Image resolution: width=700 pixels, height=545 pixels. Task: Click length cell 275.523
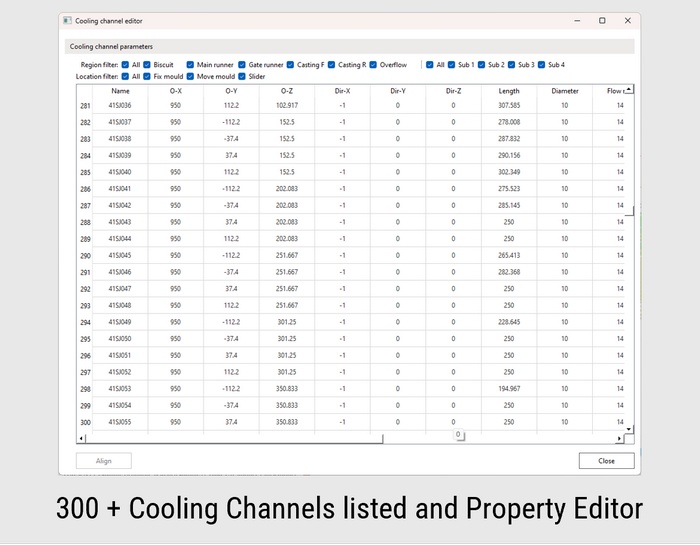(509, 188)
